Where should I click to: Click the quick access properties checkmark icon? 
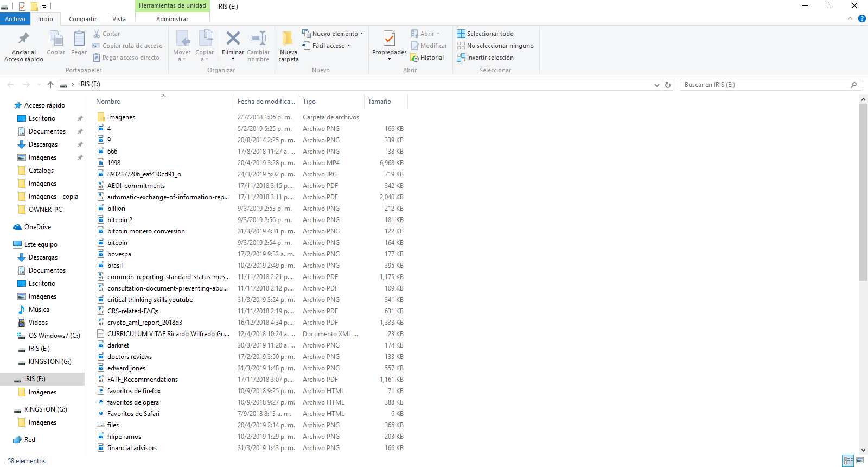tap(22, 7)
